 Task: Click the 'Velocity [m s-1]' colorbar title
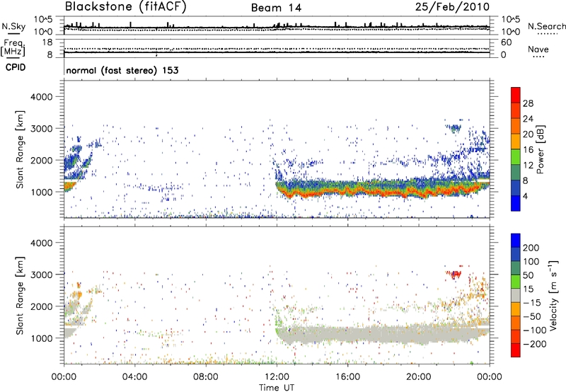tap(553, 295)
